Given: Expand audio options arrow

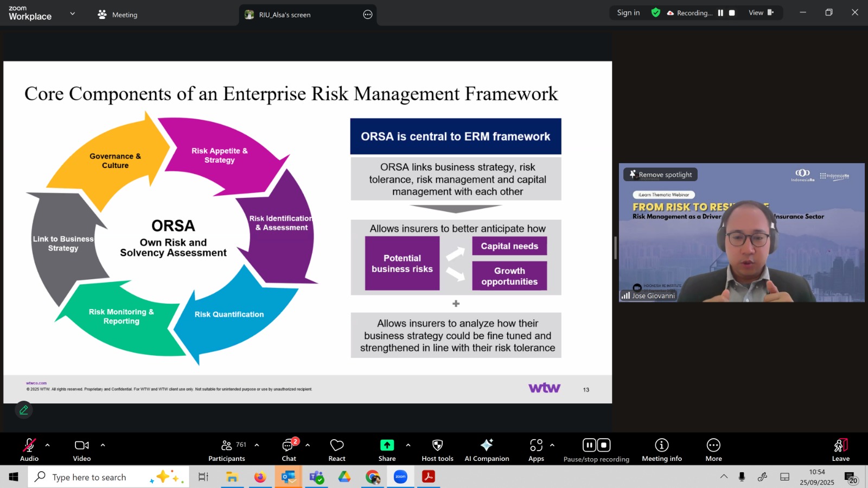Looking at the screenshot, I should tap(48, 445).
